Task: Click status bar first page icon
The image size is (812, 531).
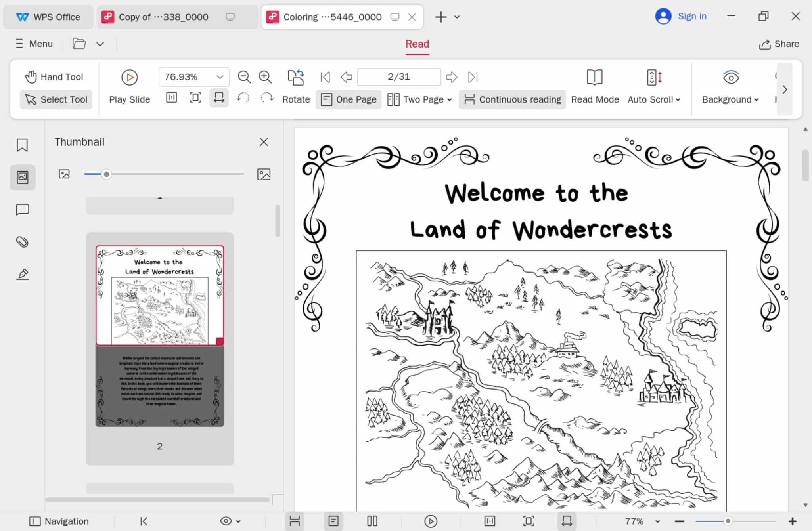Action: pyautogui.click(x=144, y=521)
